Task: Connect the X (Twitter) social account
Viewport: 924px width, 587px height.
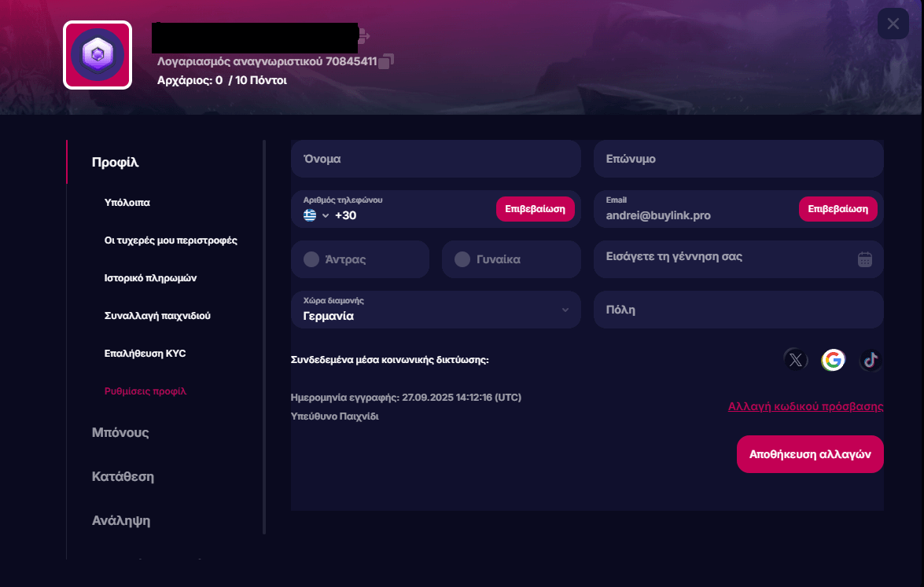Action: pyautogui.click(x=796, y=360)
